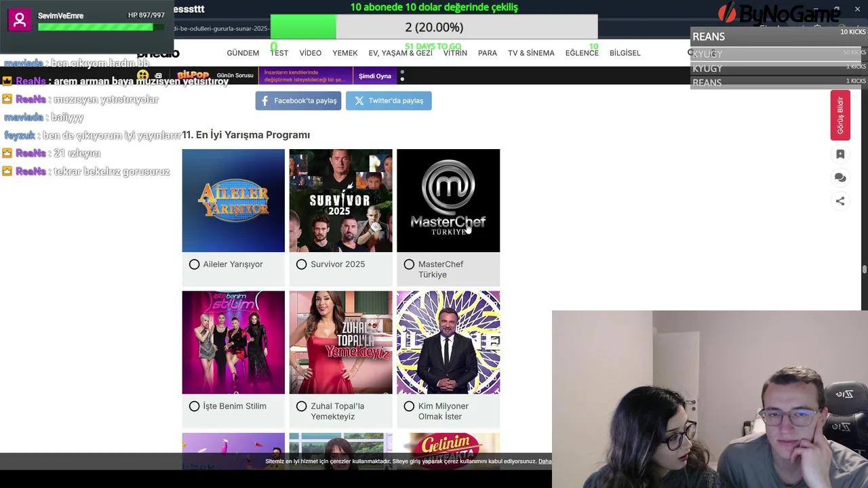Open the BİLPOP Günün Sorusu banner

[x=215, y=75]
